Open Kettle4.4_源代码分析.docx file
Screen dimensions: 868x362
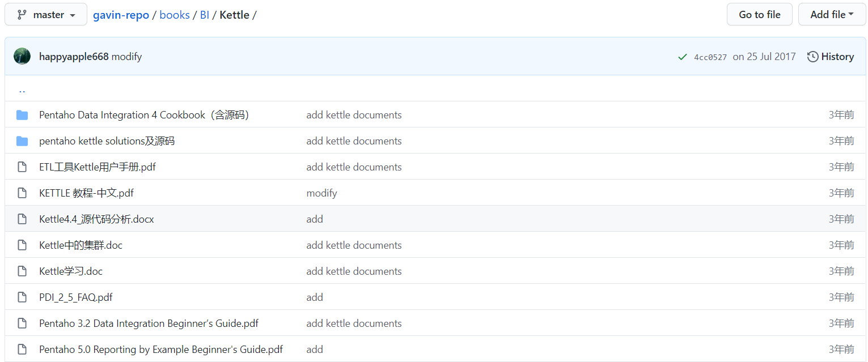96,219
